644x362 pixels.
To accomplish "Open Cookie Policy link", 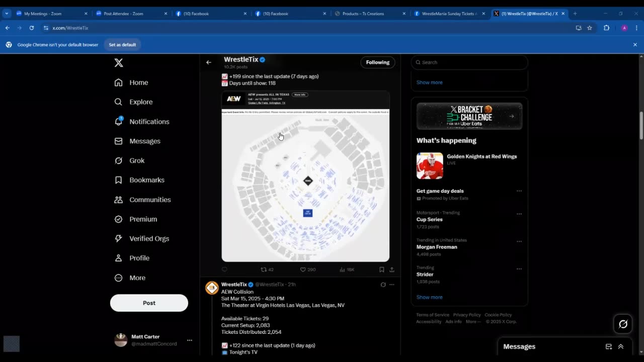I will (498, 315).
